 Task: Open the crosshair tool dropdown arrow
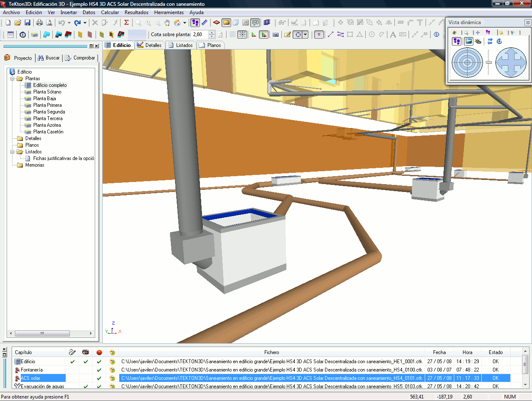coord(305,34)
